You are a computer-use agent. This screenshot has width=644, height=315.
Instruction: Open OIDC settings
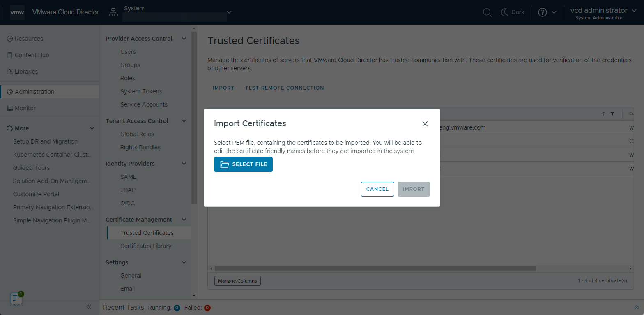click(x=127, y=203)
